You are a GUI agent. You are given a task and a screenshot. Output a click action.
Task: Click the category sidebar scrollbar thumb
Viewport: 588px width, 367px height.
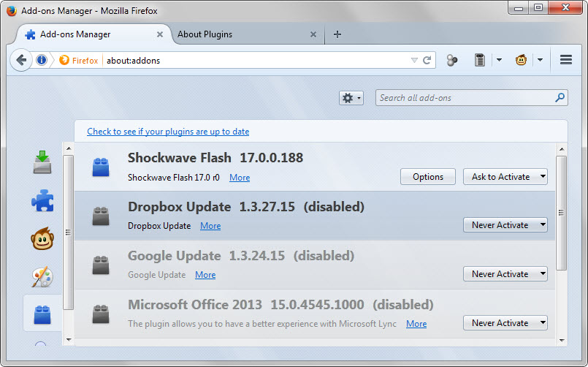click(68, 232)
